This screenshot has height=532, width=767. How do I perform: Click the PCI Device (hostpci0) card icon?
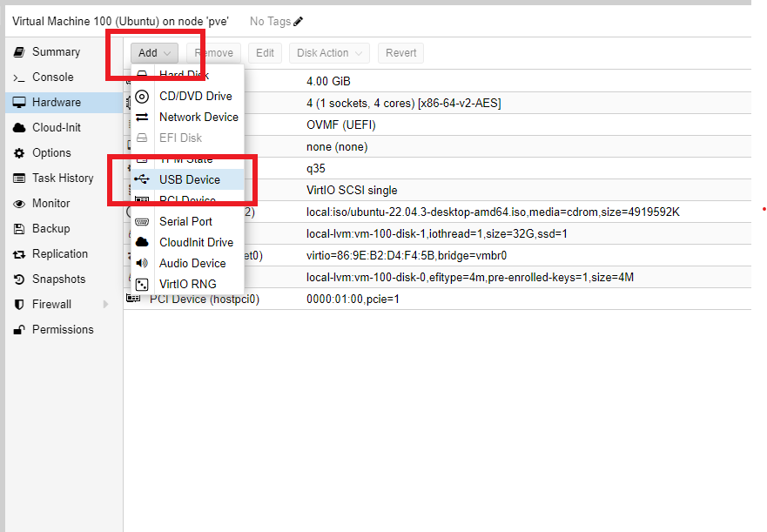133,298
